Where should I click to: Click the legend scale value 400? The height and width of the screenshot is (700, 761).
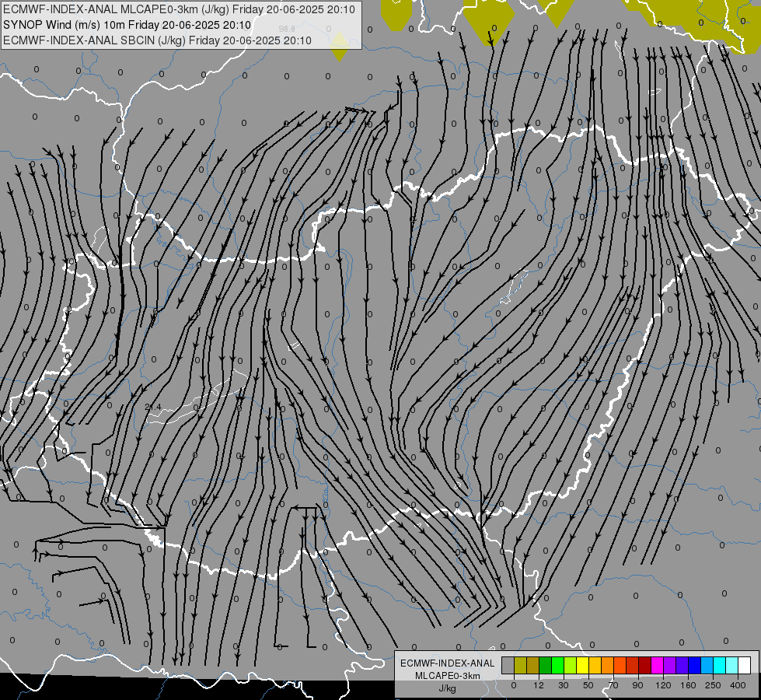coord(738,685)
